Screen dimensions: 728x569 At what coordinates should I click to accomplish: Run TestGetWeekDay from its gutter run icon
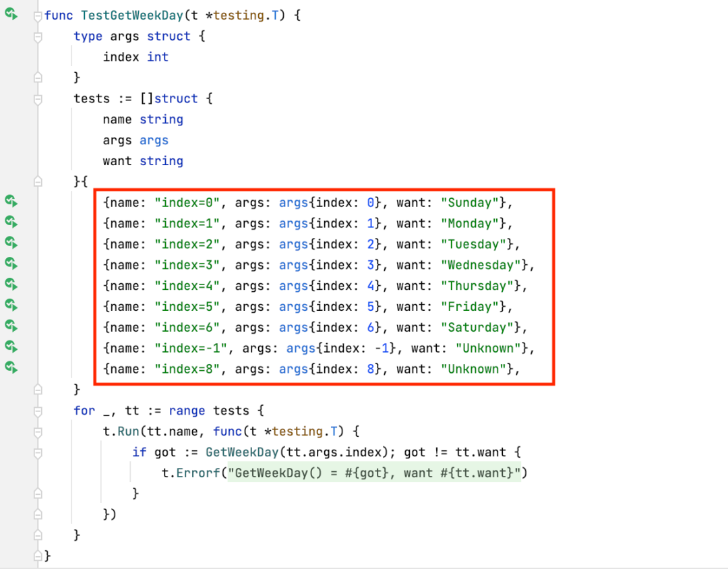pos(11,14)
